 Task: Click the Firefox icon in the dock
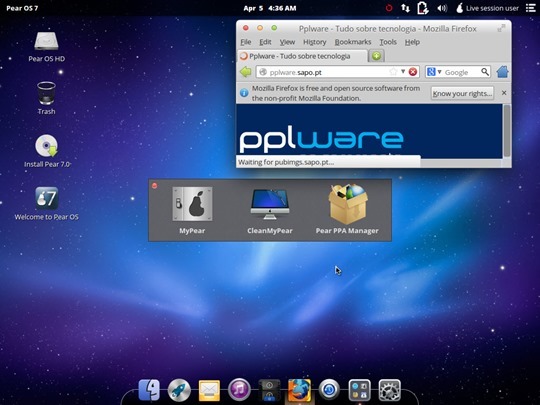coord(299,390)
